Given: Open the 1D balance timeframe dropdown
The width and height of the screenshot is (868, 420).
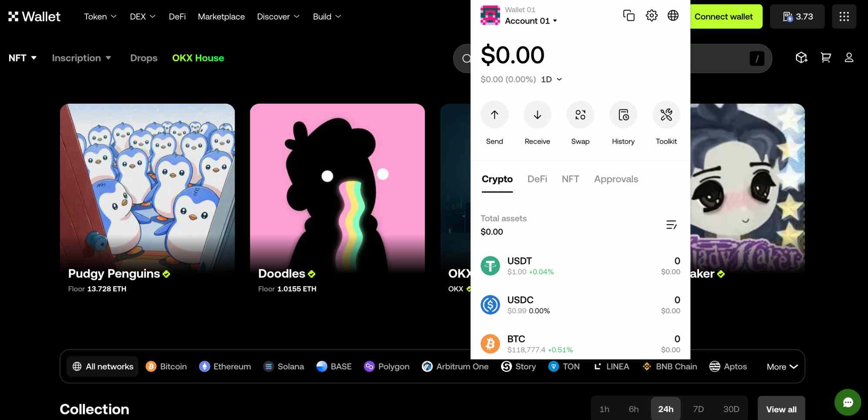Looking at the screenshot, I should (551, 79).
